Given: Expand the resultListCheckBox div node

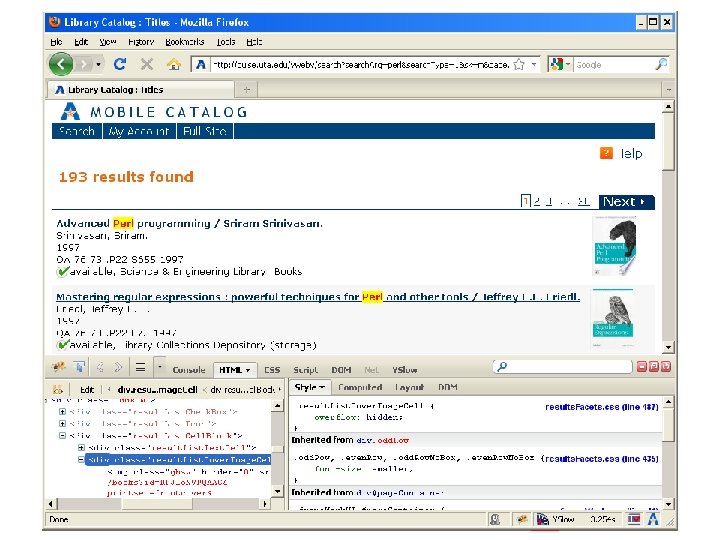Looking at the screenshot, I should tap(62, 411).
